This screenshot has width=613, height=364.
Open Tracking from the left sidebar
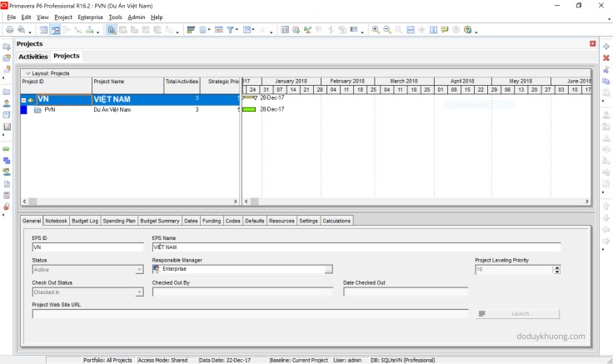(7, 127)
